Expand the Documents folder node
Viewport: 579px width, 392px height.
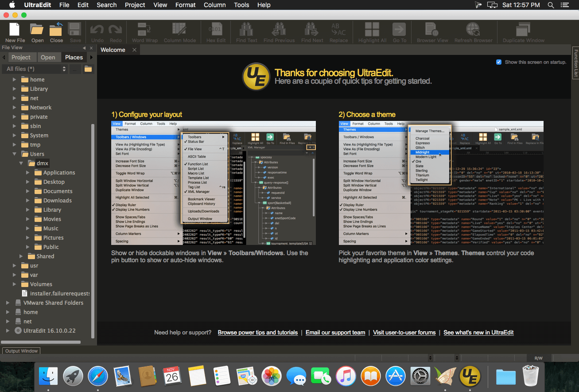[27, 191]
